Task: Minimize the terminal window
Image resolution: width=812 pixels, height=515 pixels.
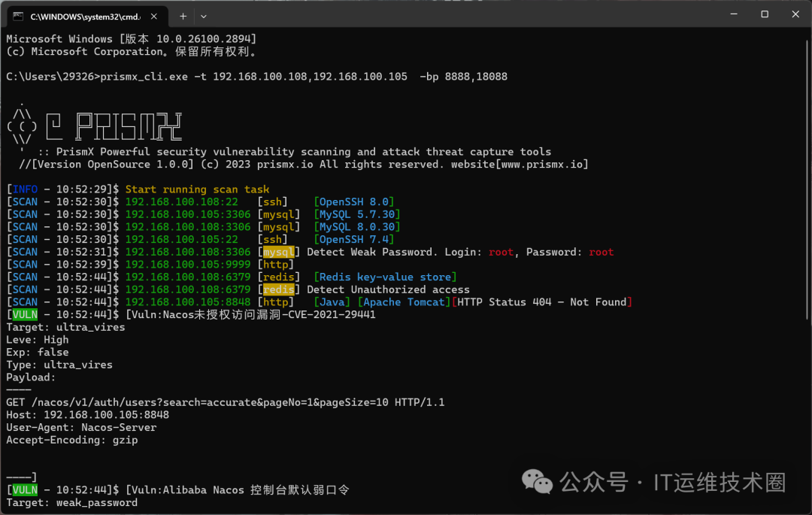Action: 733,14
